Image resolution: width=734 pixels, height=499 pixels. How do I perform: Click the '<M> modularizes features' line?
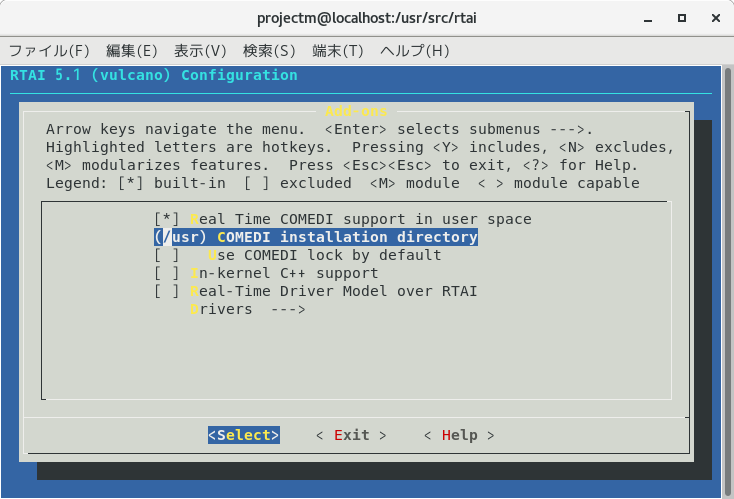coord(342,165)
